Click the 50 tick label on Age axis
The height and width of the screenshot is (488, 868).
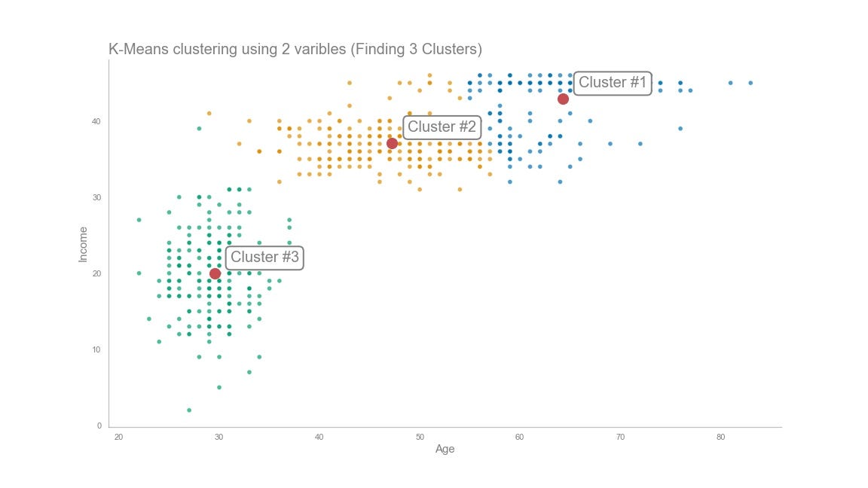pos(420,438)
